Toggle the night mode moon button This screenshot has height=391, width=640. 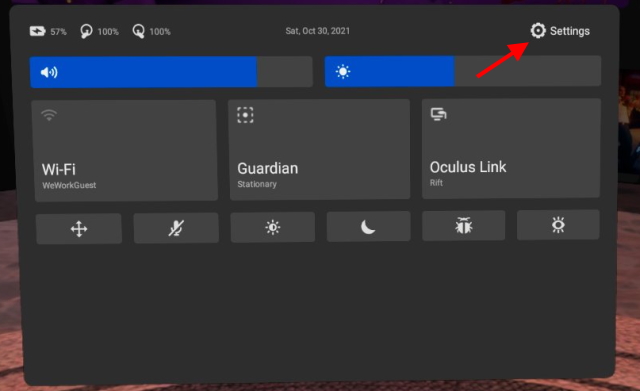(368, 227)
